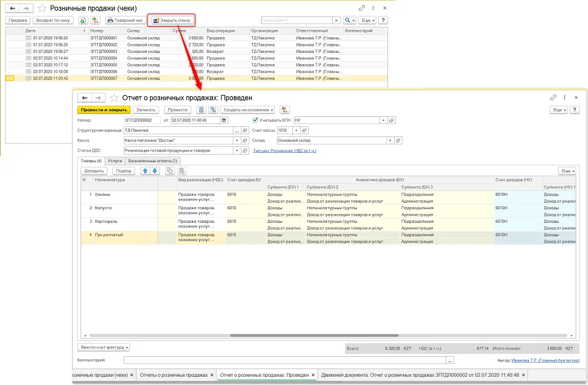Open the Дт/Кт movements icon in the report toolbar

coord(285,110)
